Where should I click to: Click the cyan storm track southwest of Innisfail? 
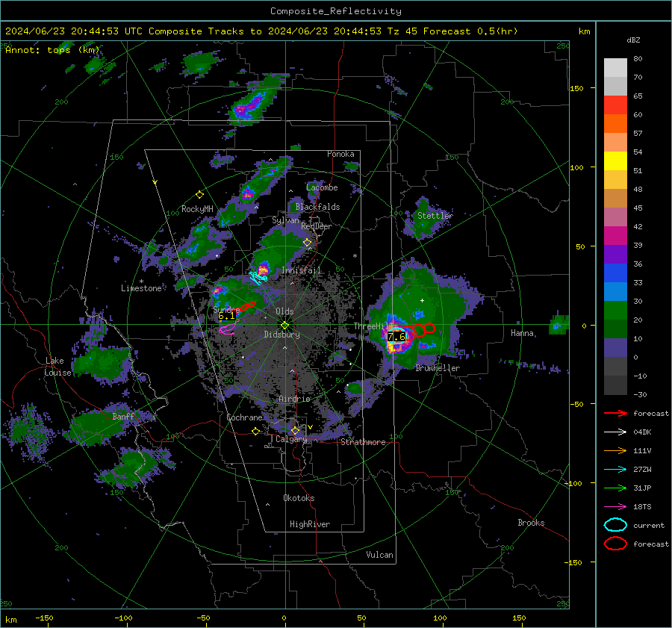click(x=258, y=278)
